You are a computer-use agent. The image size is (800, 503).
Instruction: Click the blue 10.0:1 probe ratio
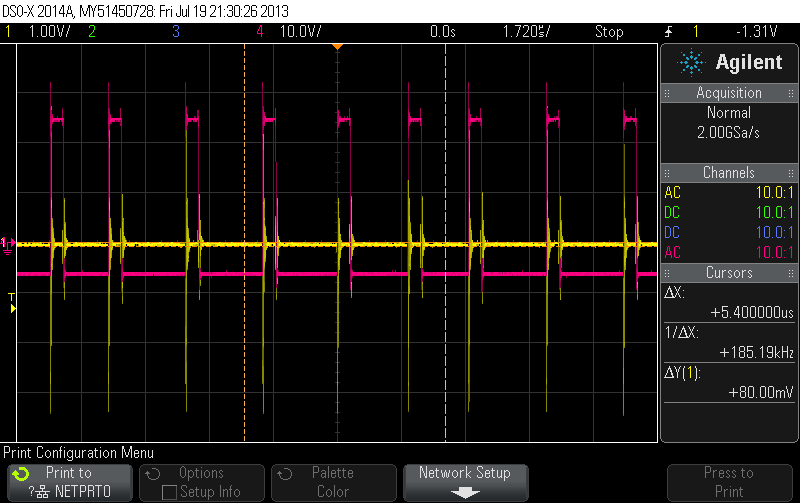point(774,233)
